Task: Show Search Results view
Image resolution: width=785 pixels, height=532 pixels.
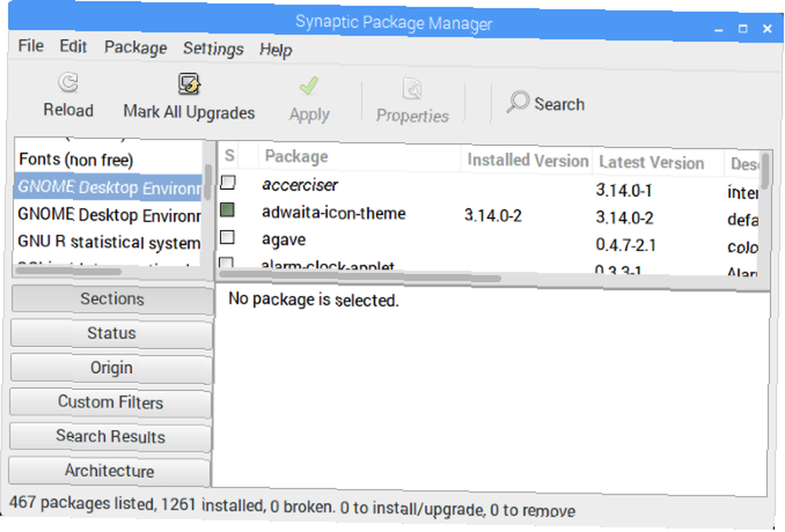Action: [x=110, y=437]
